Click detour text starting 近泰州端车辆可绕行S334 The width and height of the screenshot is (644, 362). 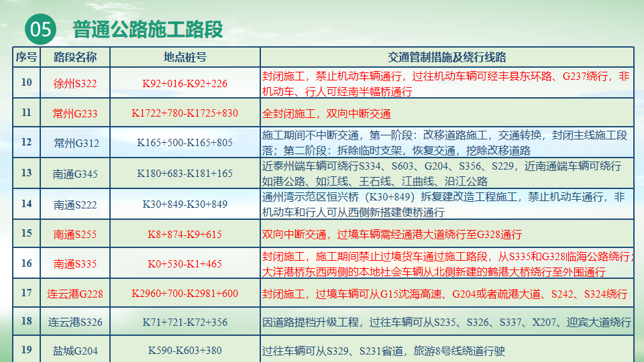[x=442, y=174]
